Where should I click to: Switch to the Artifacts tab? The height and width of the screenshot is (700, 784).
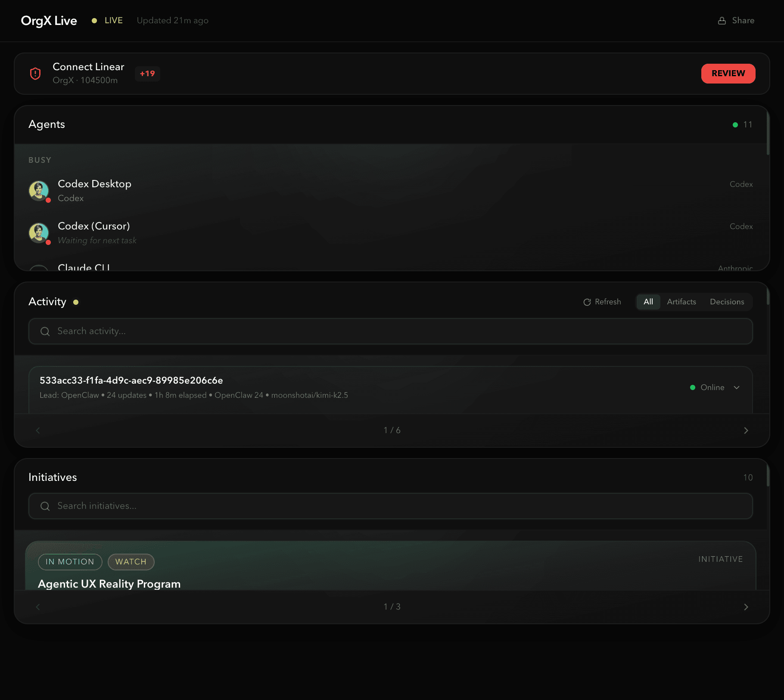[681, 302]
